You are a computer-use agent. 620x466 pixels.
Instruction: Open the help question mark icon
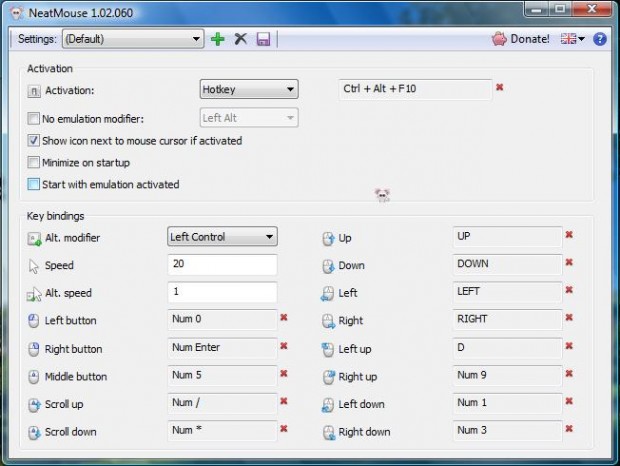pos(600,39)
